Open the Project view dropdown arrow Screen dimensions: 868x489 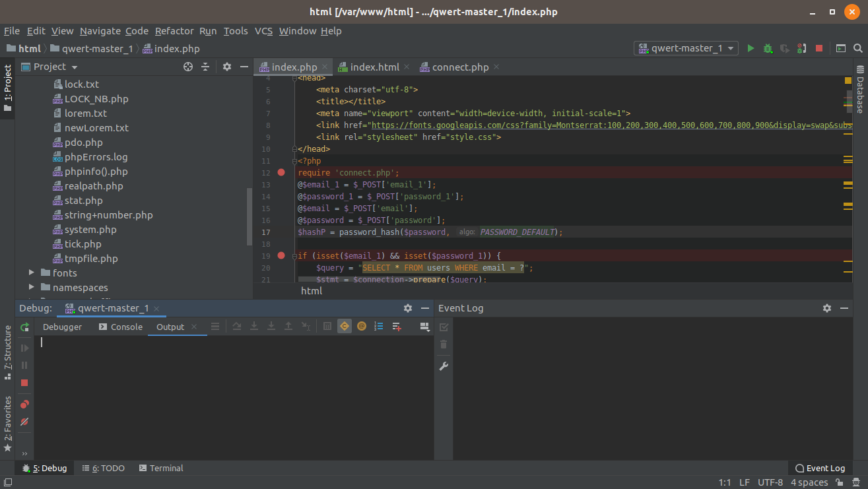pos(75,67)
